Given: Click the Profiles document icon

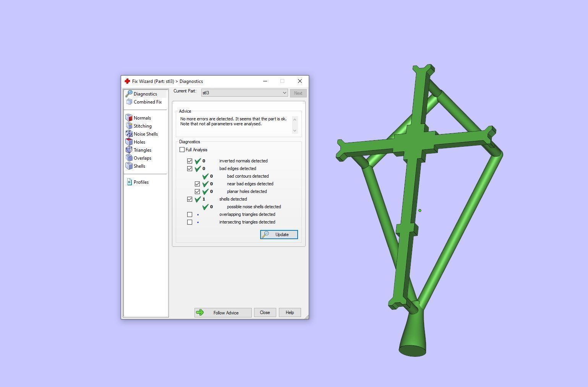Looking at the screenshot, I should (129, 182).
